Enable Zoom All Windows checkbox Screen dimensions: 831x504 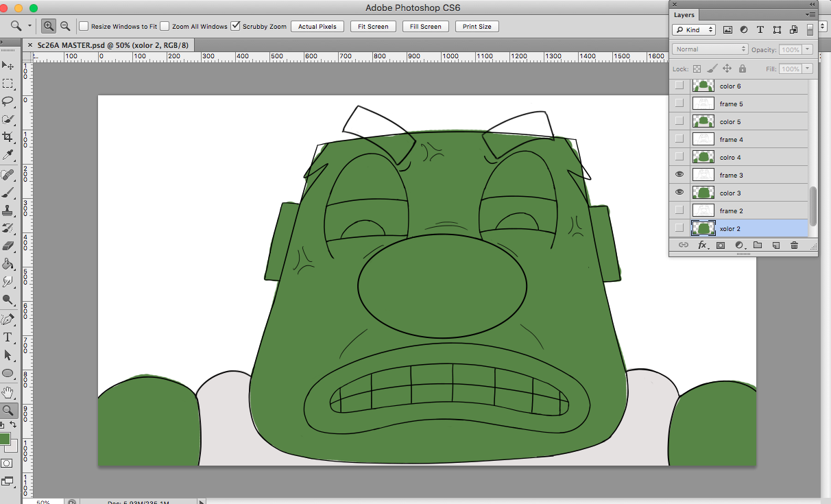coord(165,26)
